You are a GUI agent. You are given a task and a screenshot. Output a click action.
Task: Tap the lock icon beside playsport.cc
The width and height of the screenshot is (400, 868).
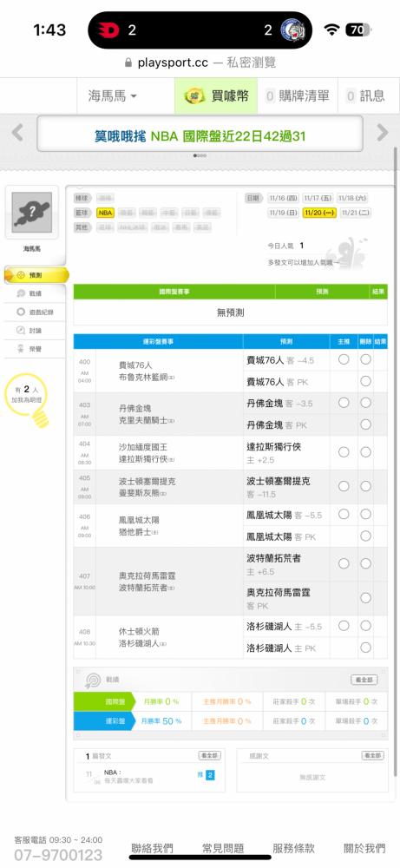coord(128,62)
